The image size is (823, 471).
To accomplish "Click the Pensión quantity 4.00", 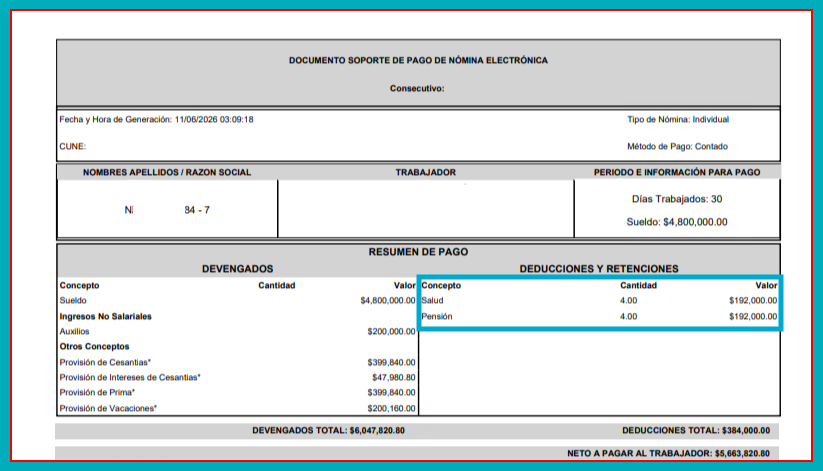I will [628, 316].
